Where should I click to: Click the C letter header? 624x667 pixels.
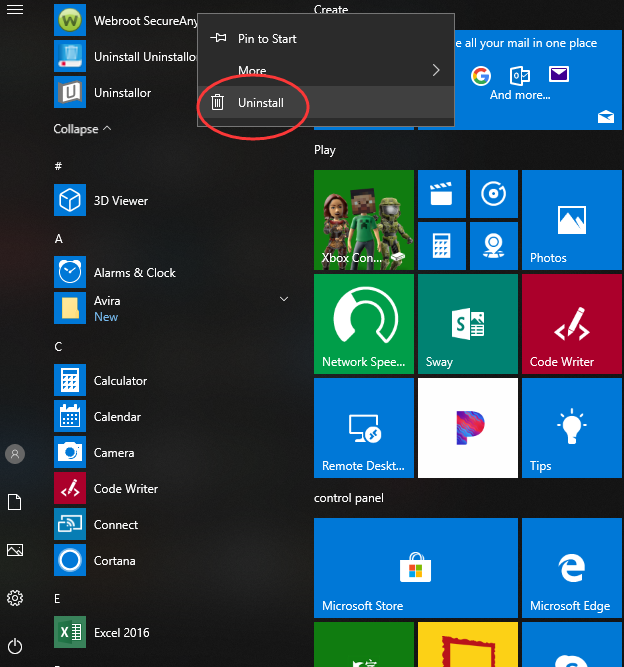(58, 347)
